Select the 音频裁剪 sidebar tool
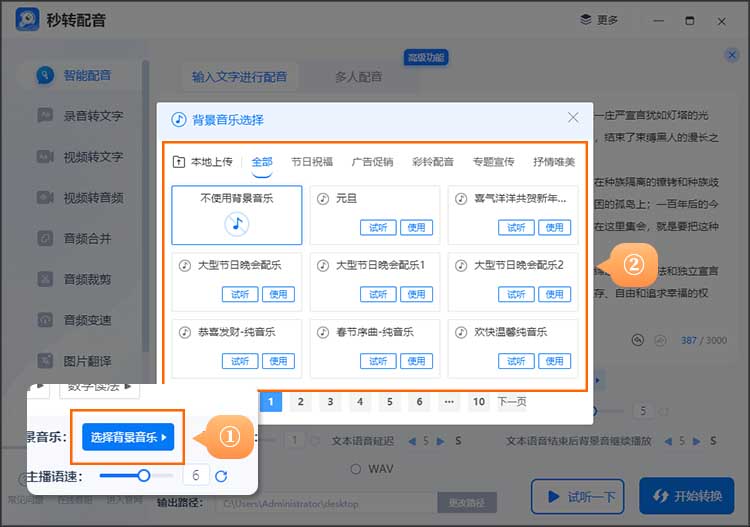The height and width of the screenshot is (527, 750). pos(74,279)
